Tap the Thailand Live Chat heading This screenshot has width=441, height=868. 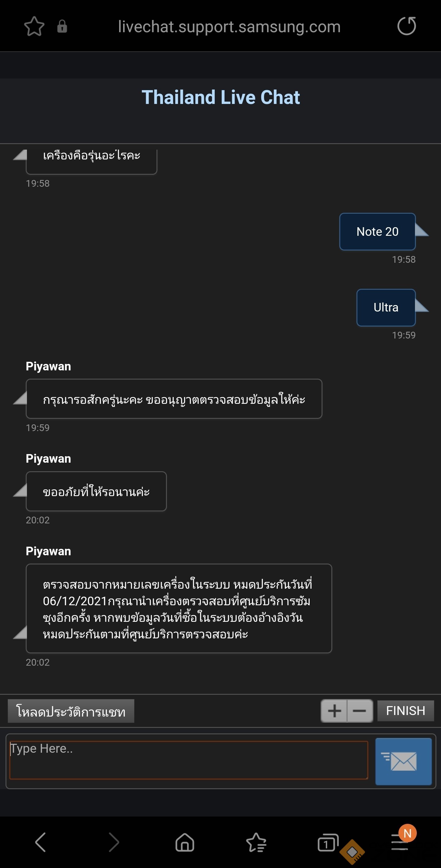(221, 98)
